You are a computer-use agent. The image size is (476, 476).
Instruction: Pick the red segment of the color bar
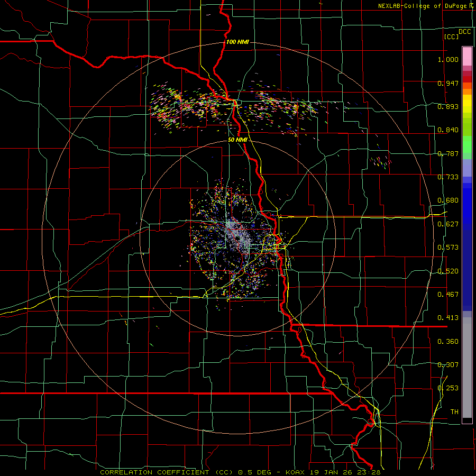pyautogui.click(x=467, y=79)
